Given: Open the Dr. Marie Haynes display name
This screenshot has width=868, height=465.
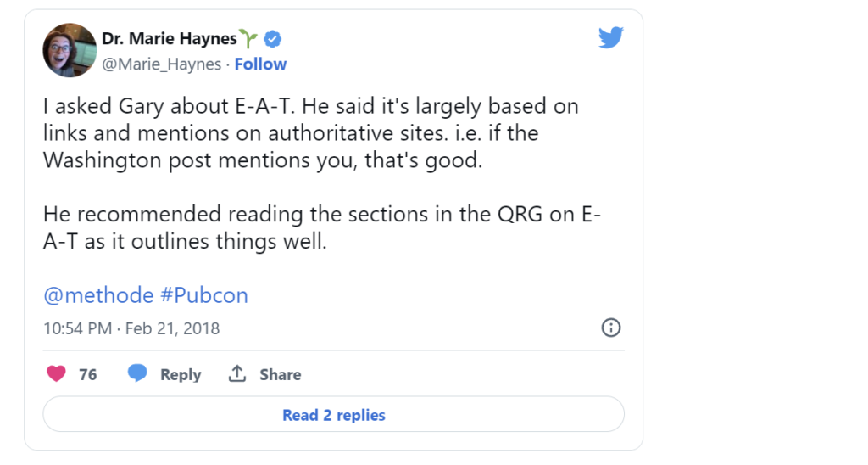Looking at the screenshot, I should [x=169, y=38].
